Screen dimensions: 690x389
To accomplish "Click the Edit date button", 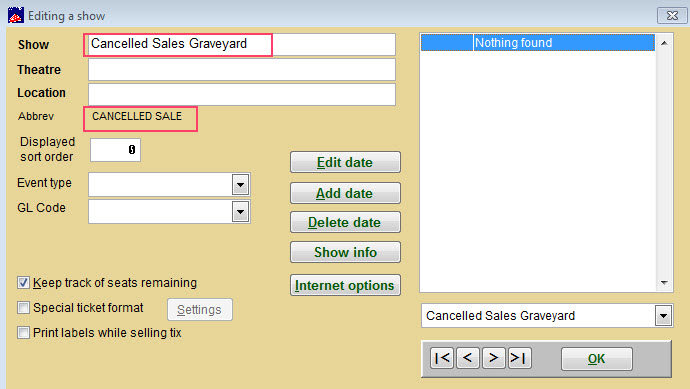I will pos(345,162).
